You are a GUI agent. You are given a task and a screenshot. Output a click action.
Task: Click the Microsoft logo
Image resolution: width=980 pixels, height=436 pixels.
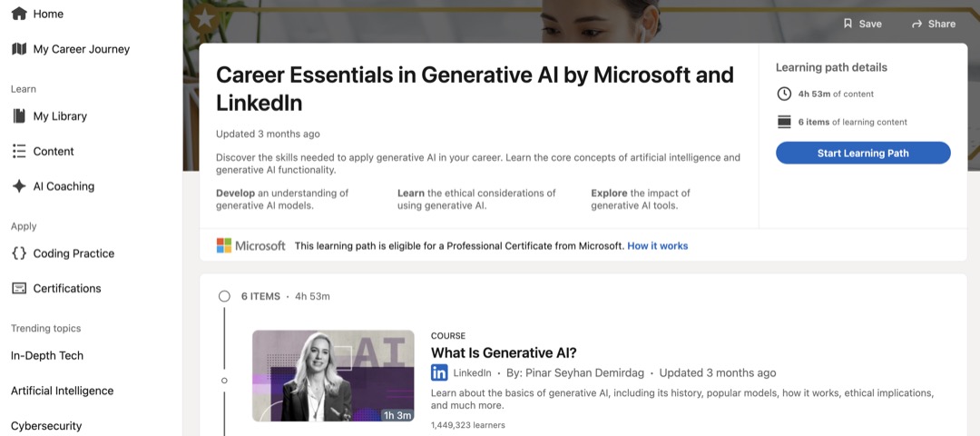tap(250, 245)
